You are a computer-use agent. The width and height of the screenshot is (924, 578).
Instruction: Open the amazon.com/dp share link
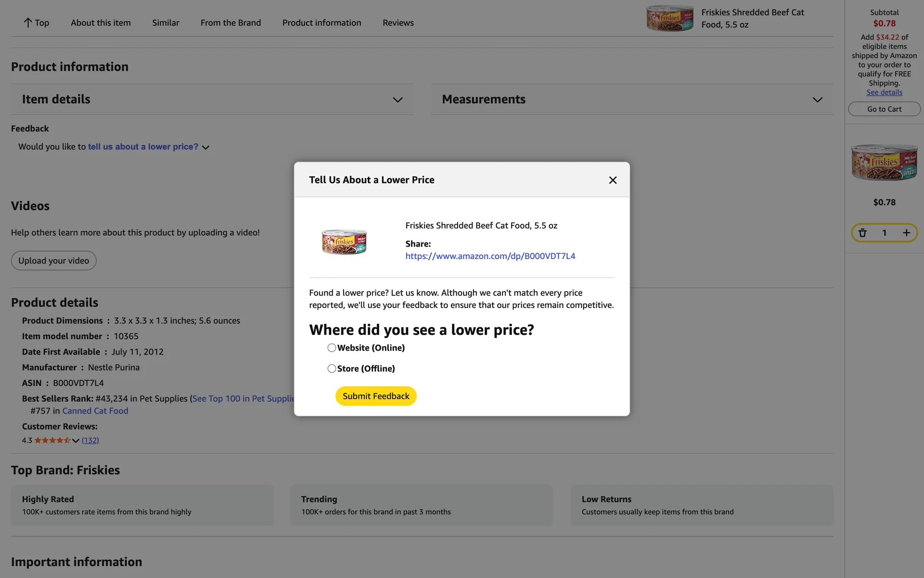(x=490, y=256)
